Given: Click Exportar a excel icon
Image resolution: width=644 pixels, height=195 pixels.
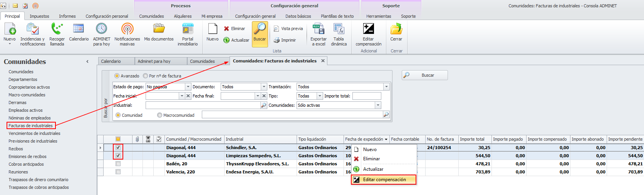Looking at the screenshot, I should point(319,30).
